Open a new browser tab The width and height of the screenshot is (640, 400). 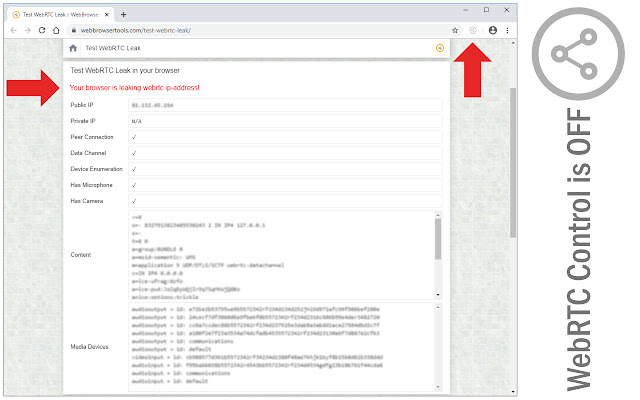click(124, 15)
